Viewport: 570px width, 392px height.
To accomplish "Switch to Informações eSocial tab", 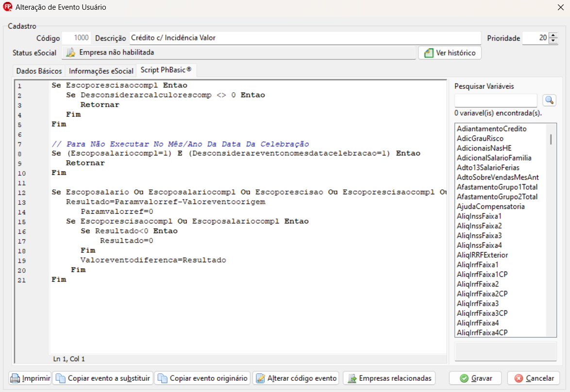I will coord(101,71).
